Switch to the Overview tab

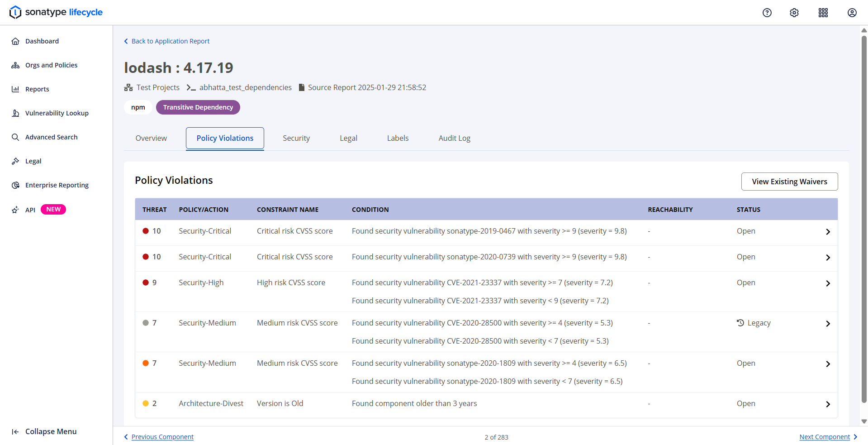click(x=151, y=138)
